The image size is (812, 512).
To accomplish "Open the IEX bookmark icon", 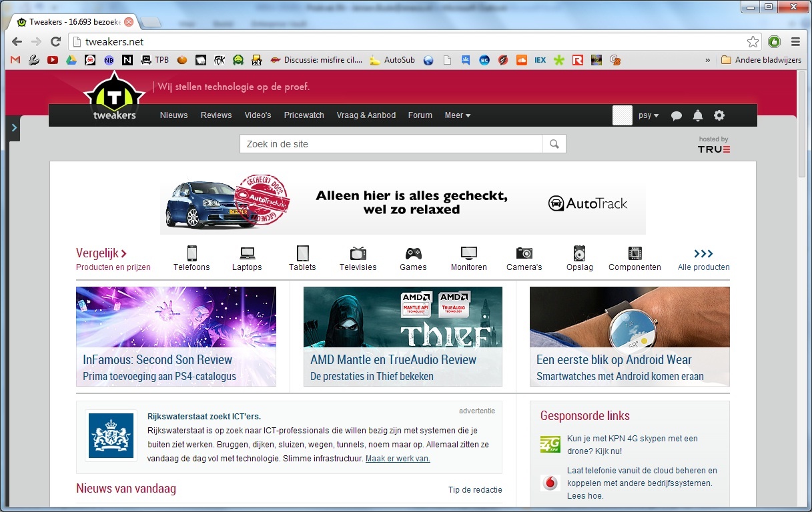I will [x=540, y=60].
